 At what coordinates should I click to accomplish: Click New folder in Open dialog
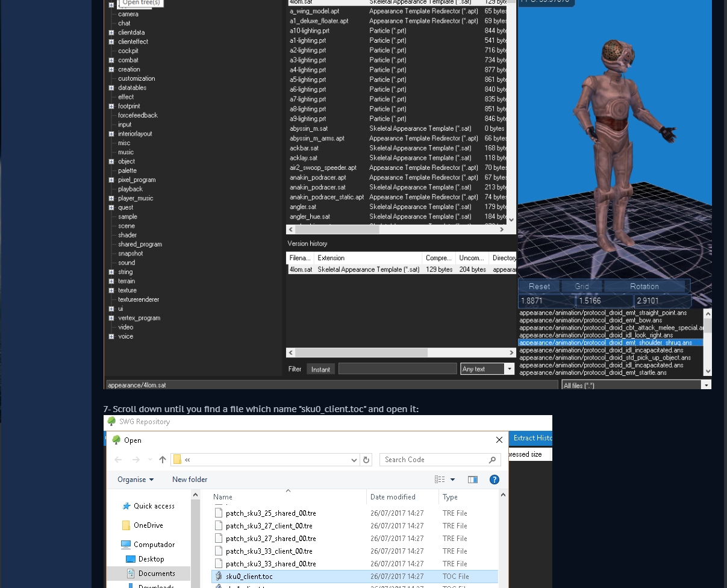[190, 480]
